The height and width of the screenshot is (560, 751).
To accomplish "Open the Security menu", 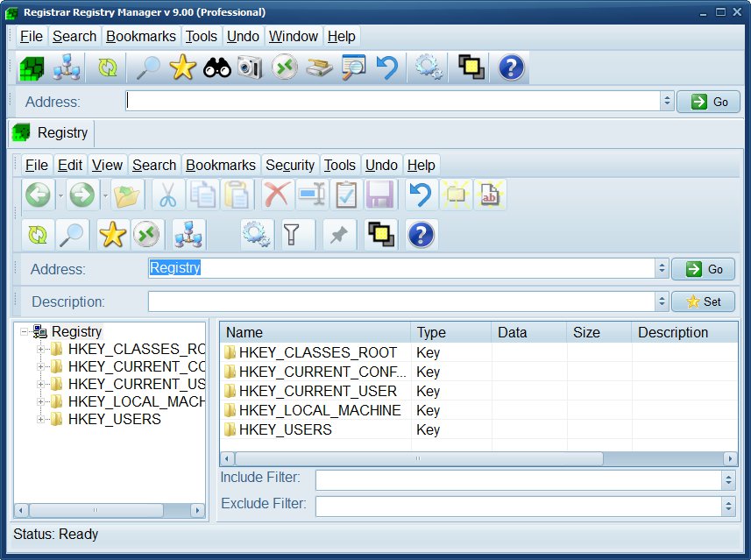I will pos(289,165).
